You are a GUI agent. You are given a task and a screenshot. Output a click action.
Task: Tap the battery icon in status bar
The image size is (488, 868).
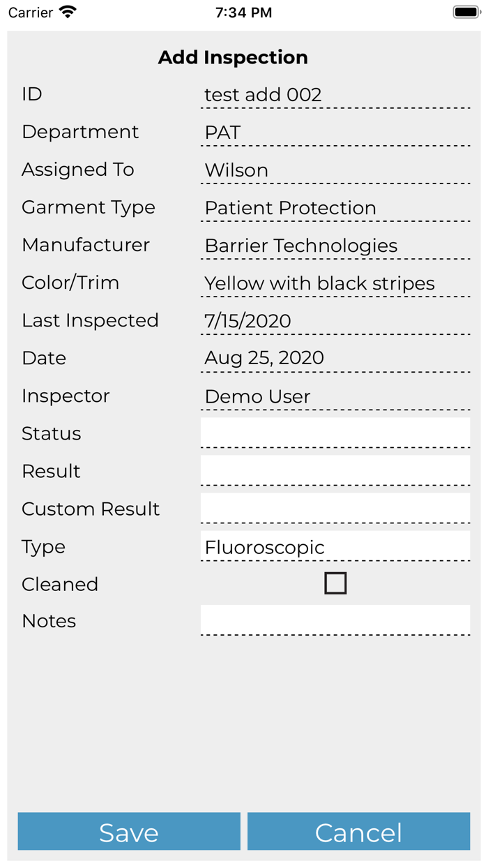pyautogui.click(x=466, y=12)
